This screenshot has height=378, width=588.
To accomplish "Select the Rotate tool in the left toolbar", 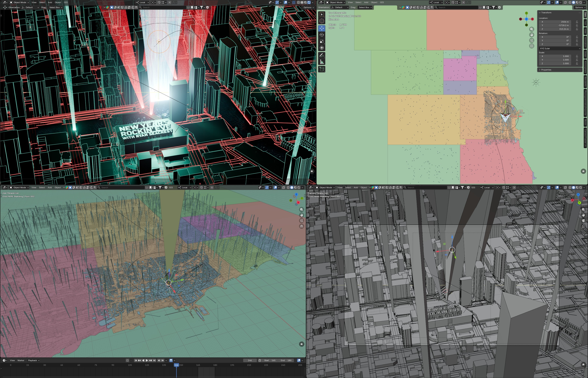I will coord(322,35).
